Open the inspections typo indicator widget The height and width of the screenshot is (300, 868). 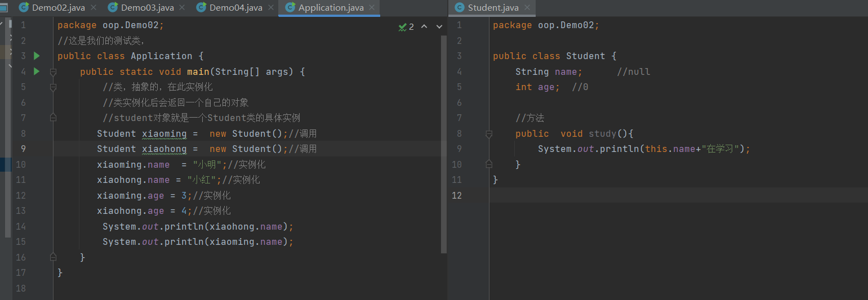406,26
